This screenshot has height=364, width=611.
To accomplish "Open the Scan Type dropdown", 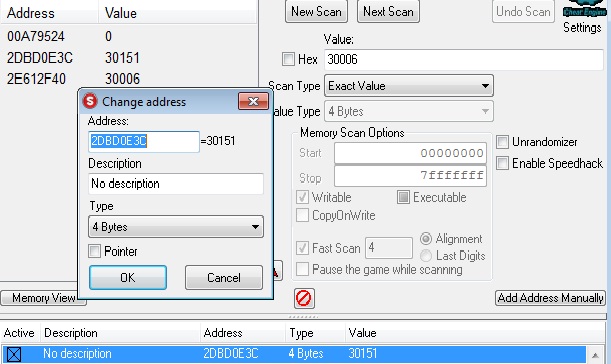I will 409,86.
